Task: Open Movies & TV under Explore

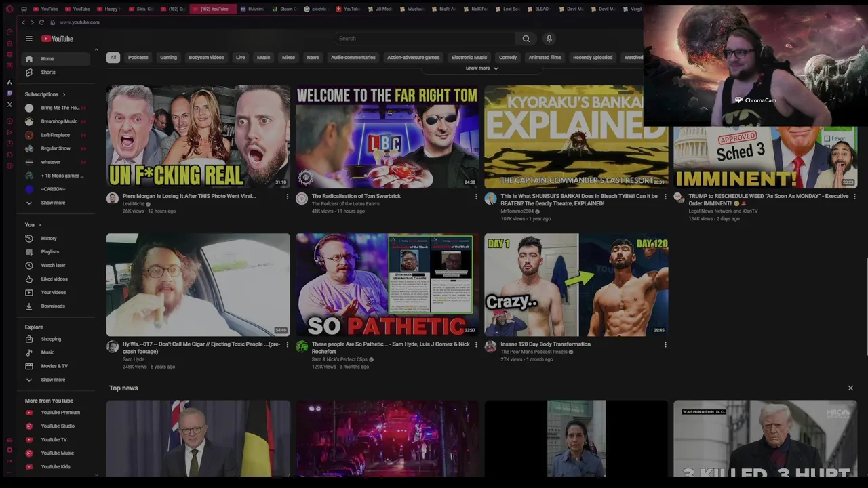Action: tap(56, 366)
